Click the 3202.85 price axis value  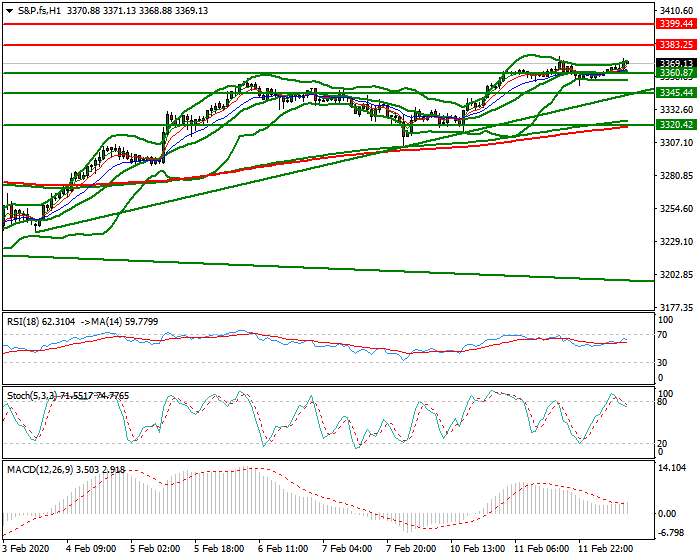pyautogui.click(x=677, y=275)
